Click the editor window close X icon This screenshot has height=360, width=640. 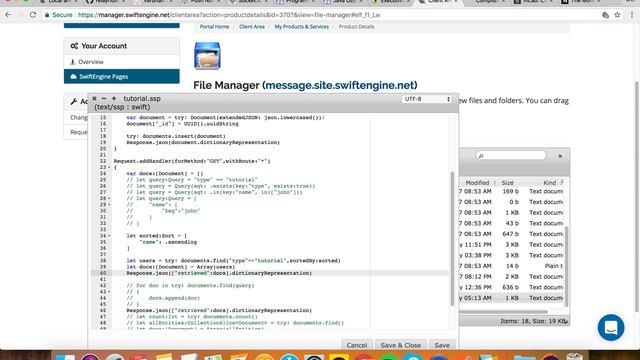click(x=94, y=99)
